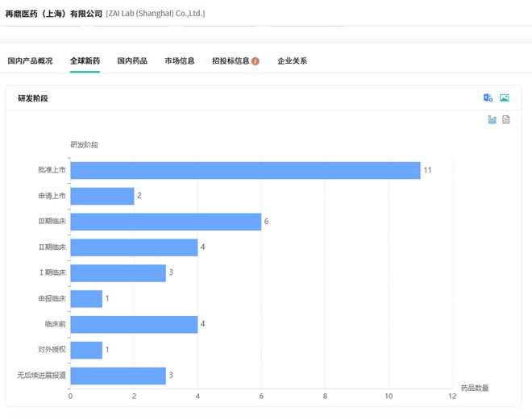Click the 药品数量 x-axis title
Viewport: 532px width, 420px height.
[475, 388]
